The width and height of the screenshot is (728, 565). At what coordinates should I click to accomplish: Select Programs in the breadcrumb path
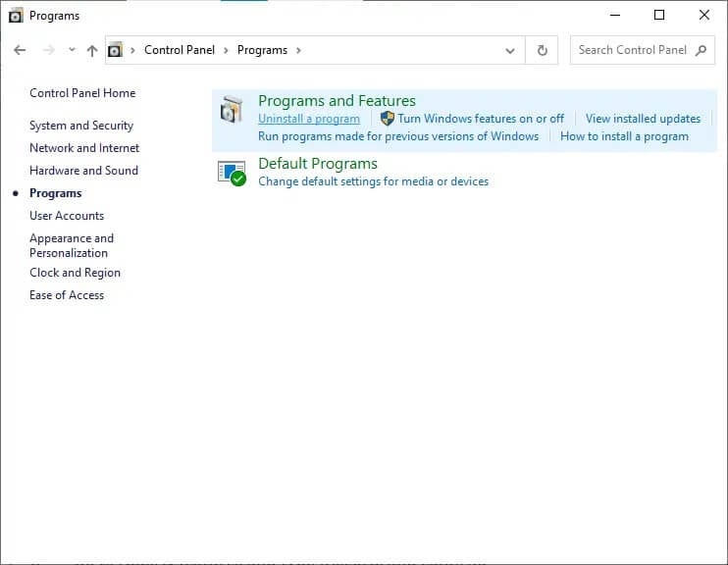pos(262,50)
